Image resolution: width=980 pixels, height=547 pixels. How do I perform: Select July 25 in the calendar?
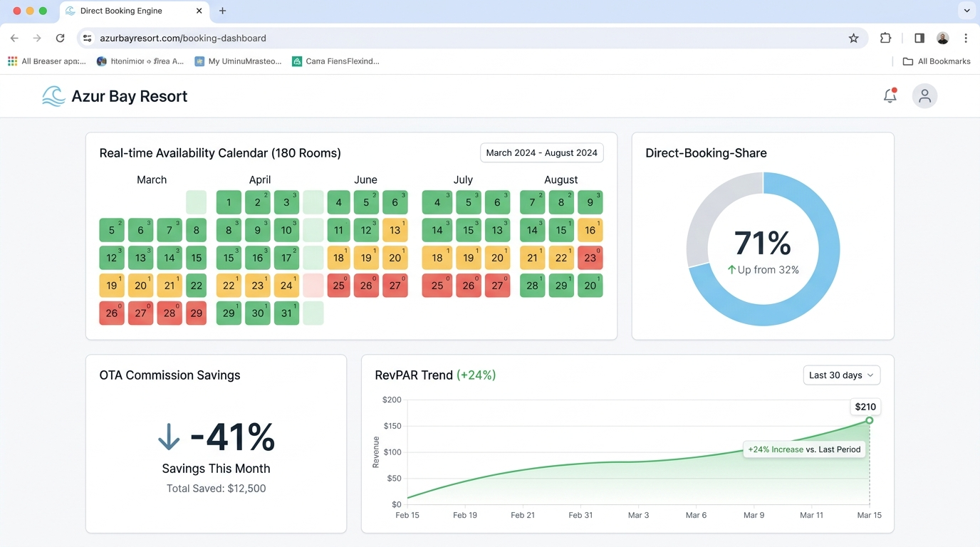pos(437,286)
